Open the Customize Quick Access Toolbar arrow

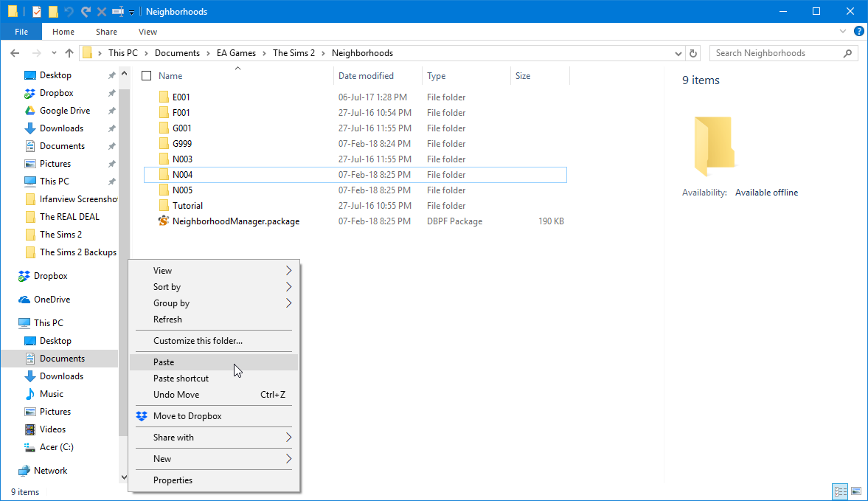(x=132, y=13)
